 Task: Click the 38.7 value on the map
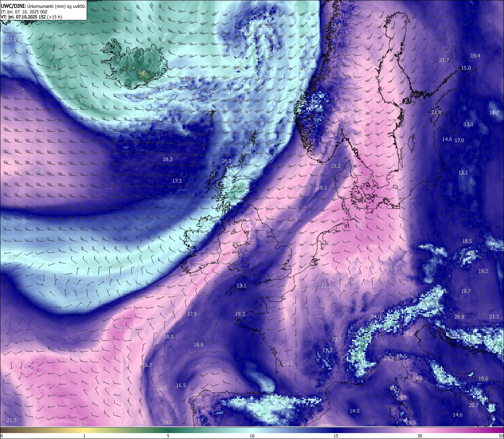(81, 424)
